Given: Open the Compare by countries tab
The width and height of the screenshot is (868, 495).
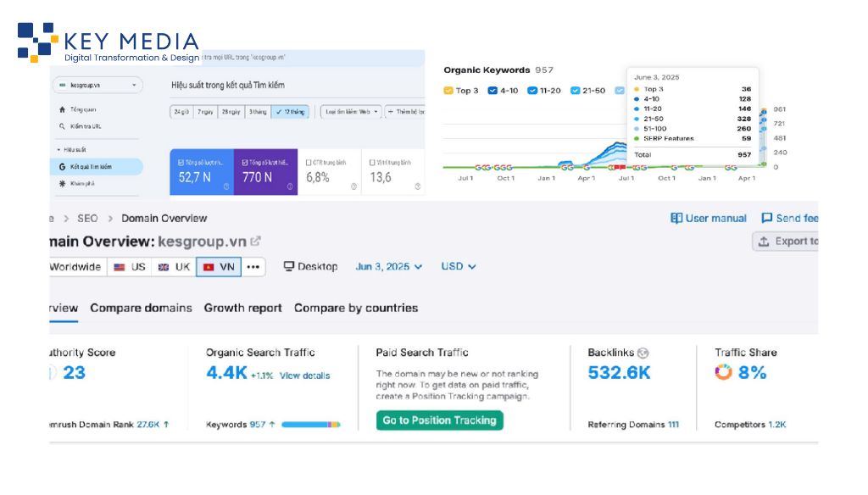Looking at the screenshot, I should (356, 308).
